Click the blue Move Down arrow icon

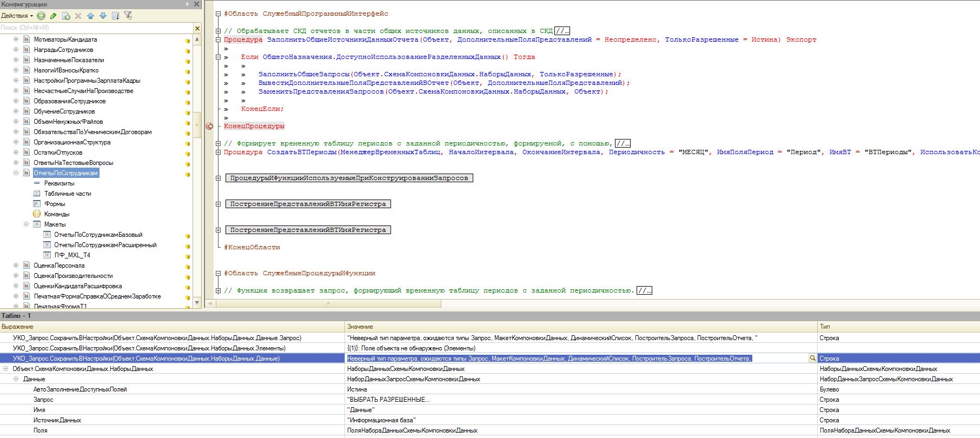103,16
